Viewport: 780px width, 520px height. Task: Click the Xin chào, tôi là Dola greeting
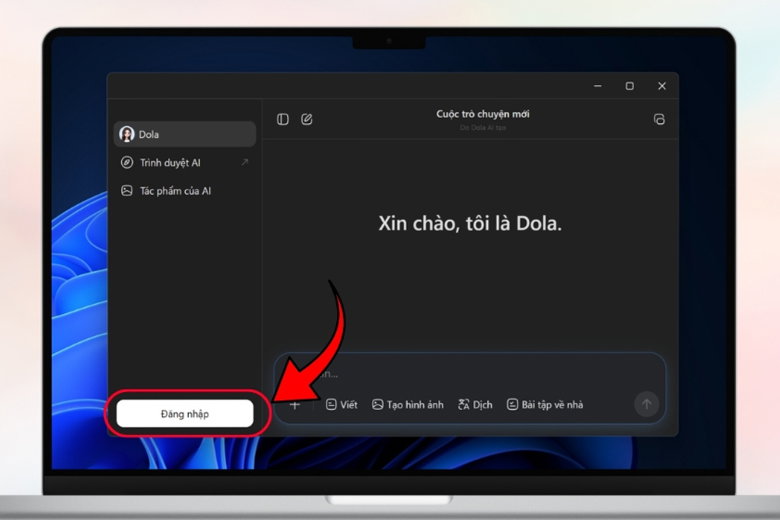coord(470,223)
